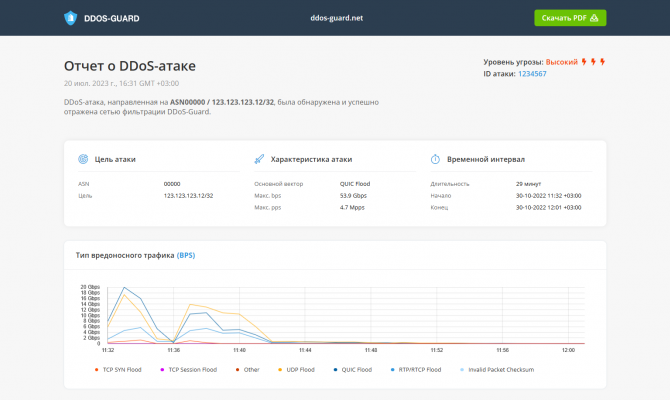Click the 'Скачать PDF' button
The image size is (670, 400).
tap(570, 18)
